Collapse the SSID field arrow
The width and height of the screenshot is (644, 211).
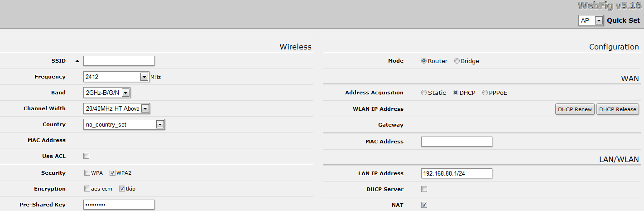(77, 61)
